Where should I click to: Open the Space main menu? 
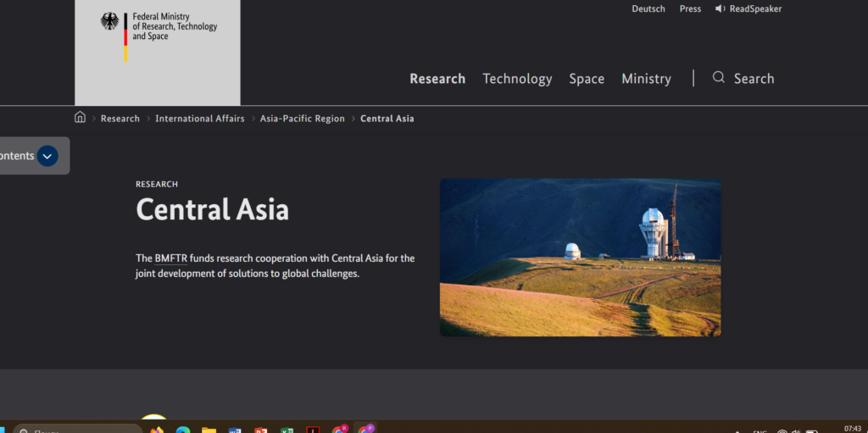[x=587, y=79]
